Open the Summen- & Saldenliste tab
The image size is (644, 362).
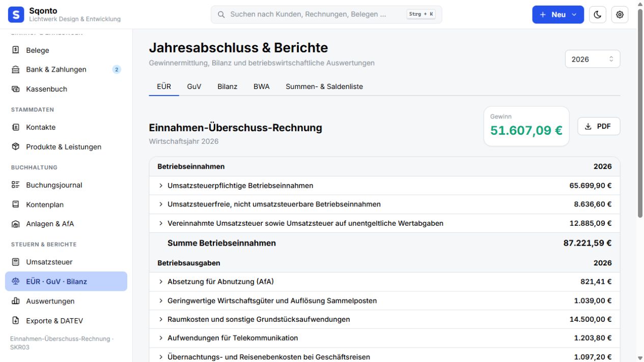[x=324, y=86]
